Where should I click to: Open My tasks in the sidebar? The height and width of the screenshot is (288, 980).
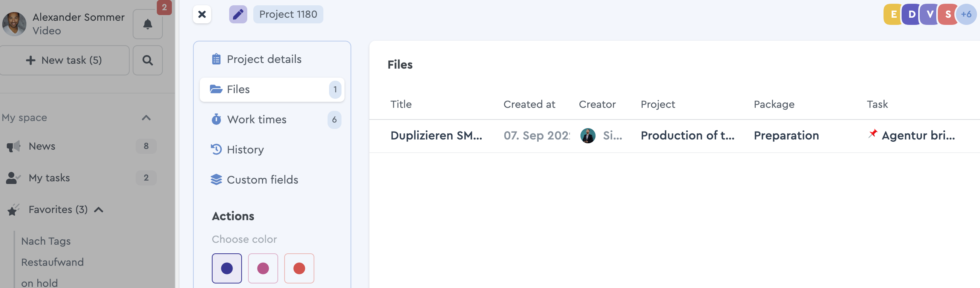(x=49, y=178)
